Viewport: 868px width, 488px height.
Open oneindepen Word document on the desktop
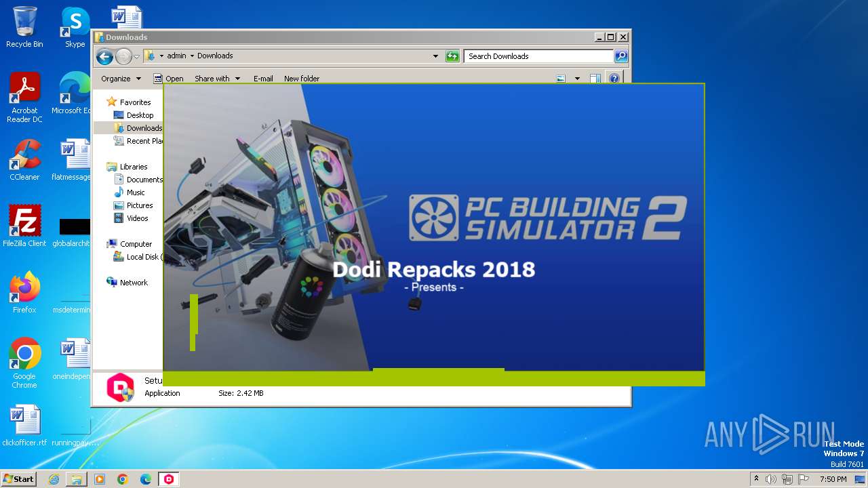(x=71, y=359)
